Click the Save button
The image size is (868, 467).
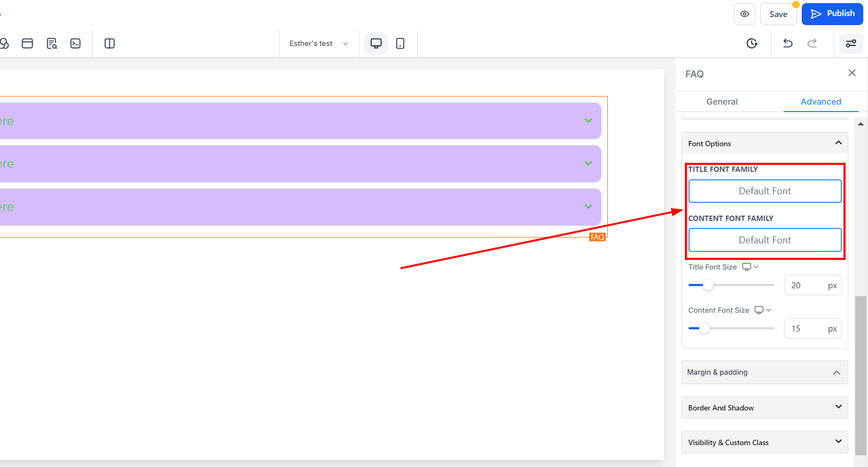pos(778,14)
